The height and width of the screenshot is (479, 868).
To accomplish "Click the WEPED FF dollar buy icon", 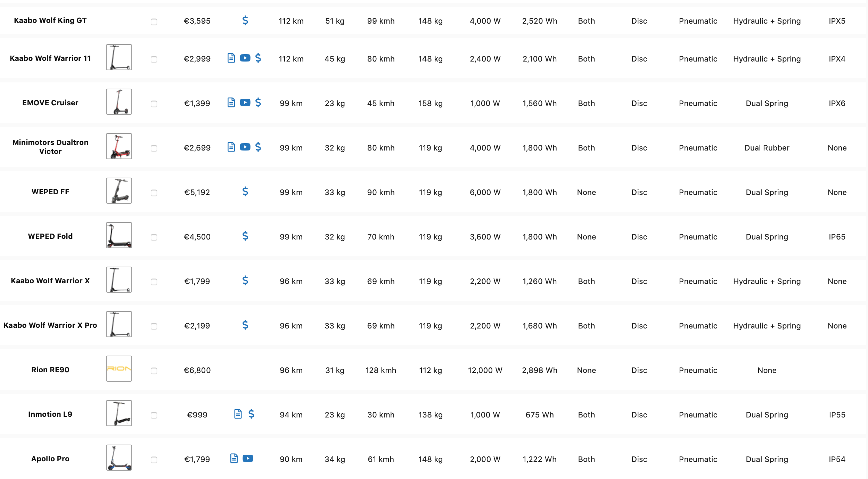I will coord(245,192).
